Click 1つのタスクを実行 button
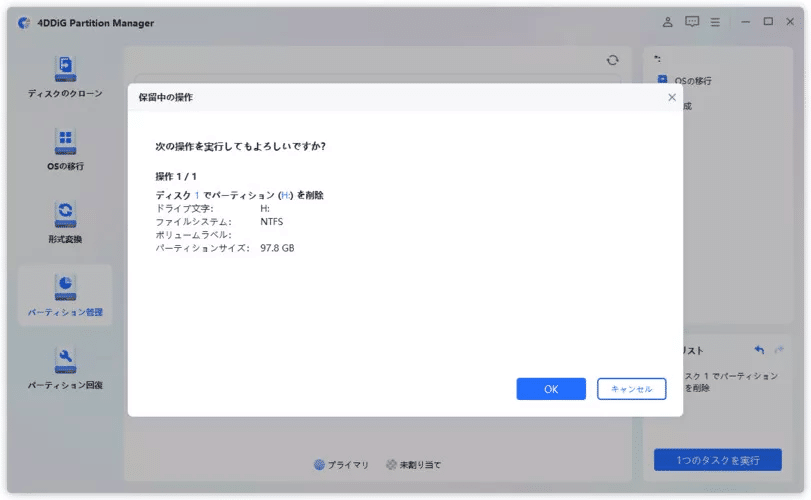 [x=718, y=460]
